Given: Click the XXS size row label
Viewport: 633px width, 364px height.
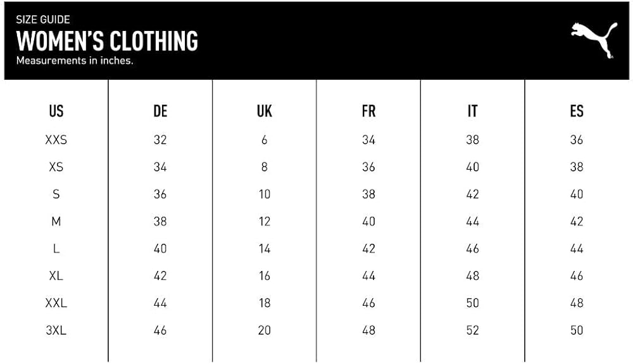Looking at the screenshot, I should pos(56,140).
